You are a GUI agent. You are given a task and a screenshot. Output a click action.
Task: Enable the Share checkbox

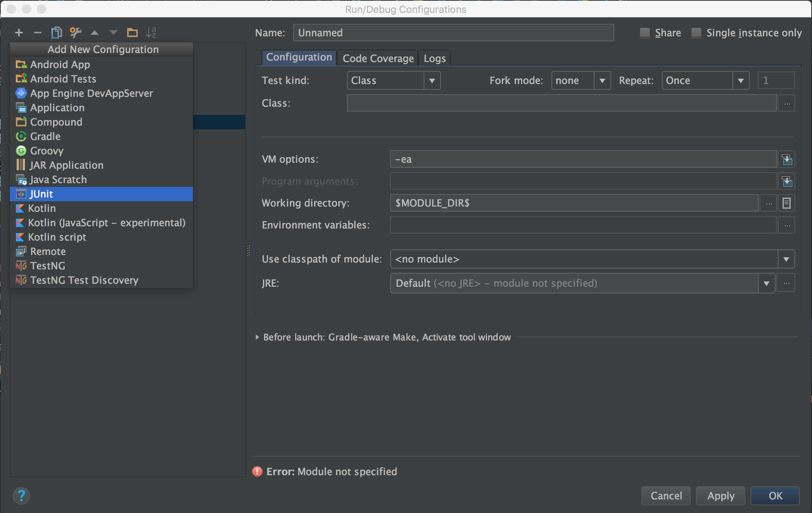click(645, 33)
